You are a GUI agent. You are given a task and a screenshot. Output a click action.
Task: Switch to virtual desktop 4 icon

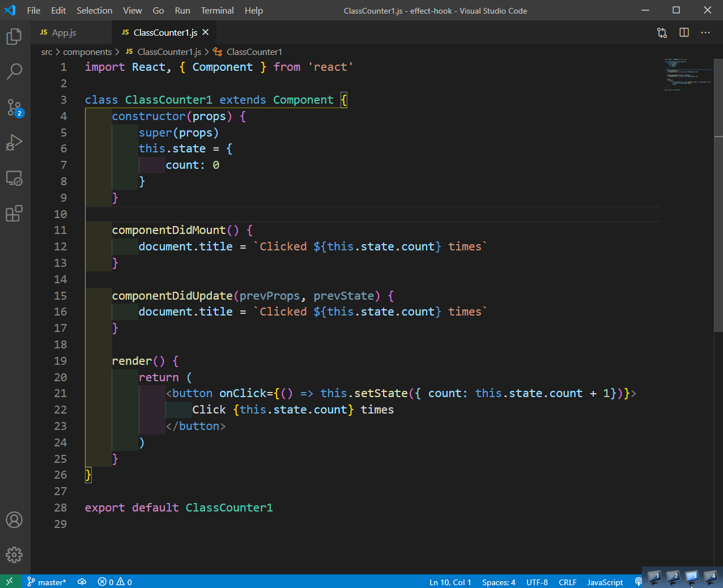(x=710, y=577)
